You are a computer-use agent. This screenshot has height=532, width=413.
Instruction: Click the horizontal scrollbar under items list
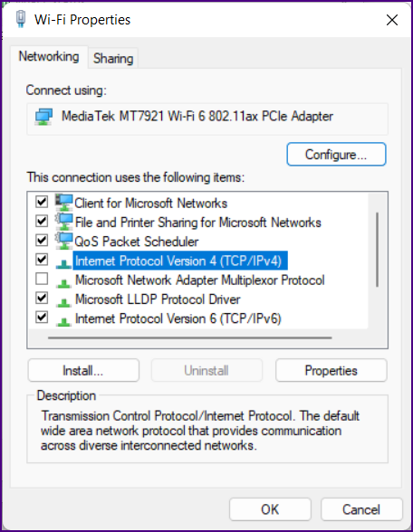click(190, 338)
